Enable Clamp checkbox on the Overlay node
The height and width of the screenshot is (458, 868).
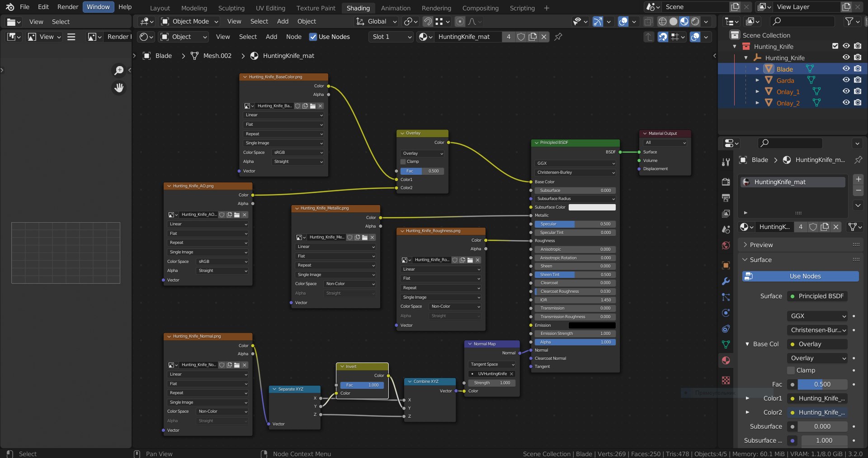[403, 162]
